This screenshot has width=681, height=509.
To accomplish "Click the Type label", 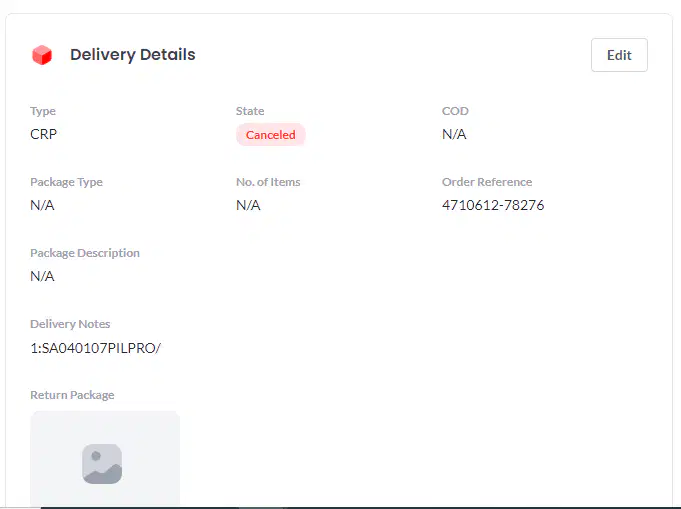I will [43, 111].
